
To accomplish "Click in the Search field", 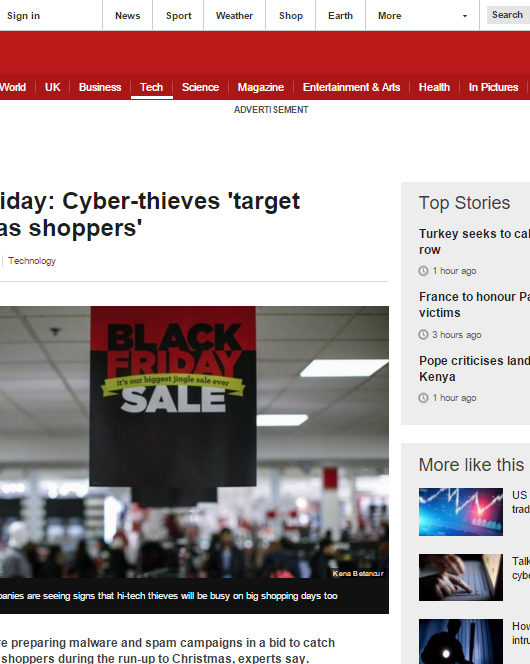I will click(x=508, y=15).
